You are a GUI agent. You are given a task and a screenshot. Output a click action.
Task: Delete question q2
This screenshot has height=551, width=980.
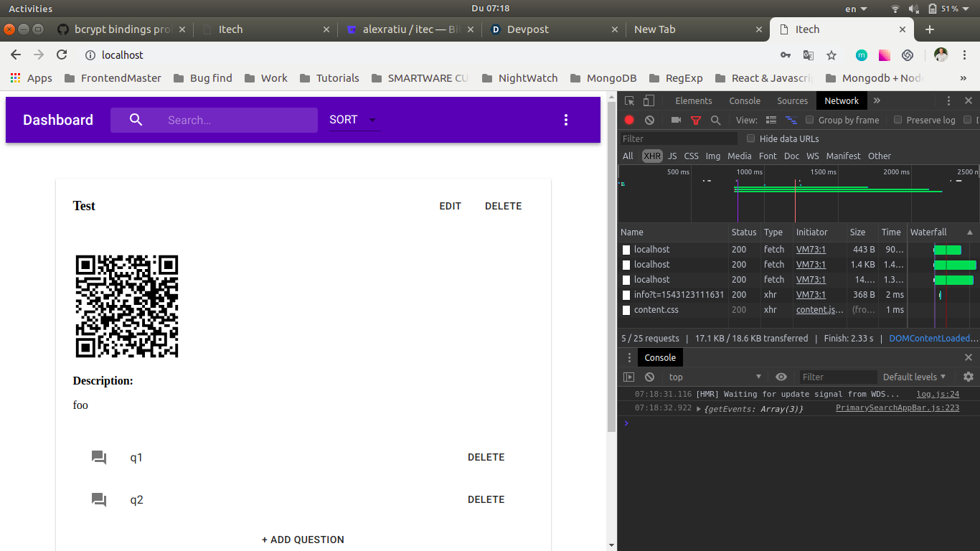click(486, 499)
